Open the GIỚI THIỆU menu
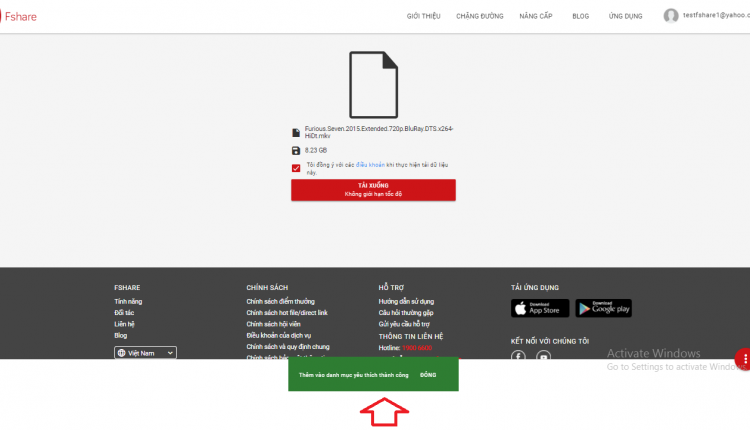750x430 pixels. [423, 16]
